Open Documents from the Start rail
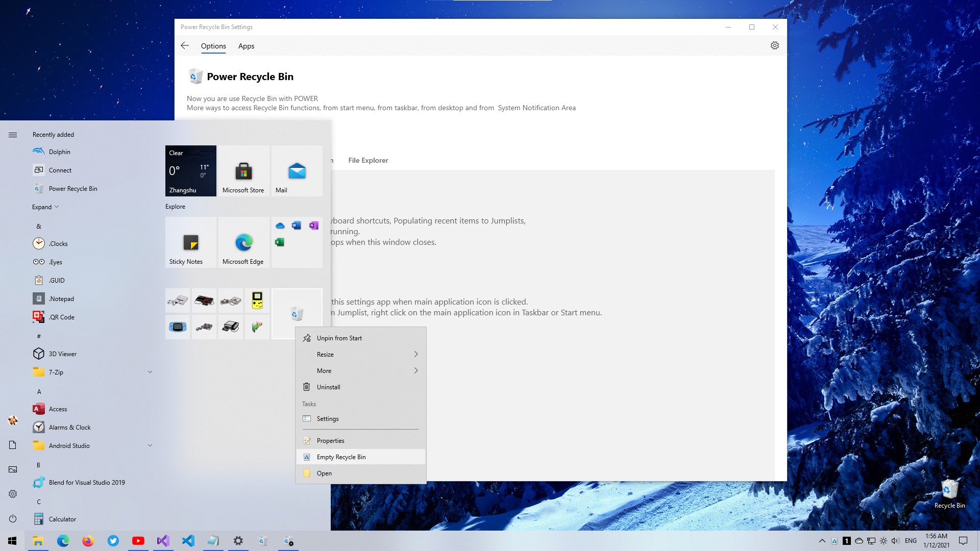This screenshot has height=551, width=980. pos(13,445)
